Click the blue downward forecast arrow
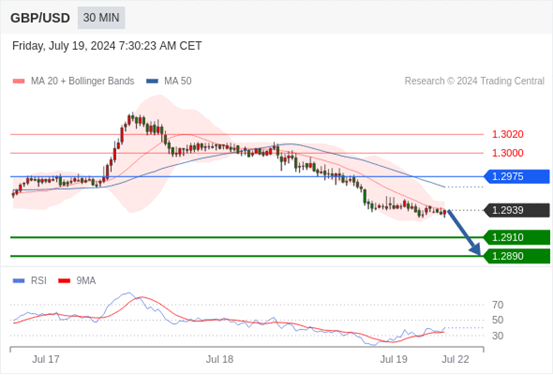 tap(464, 233)
